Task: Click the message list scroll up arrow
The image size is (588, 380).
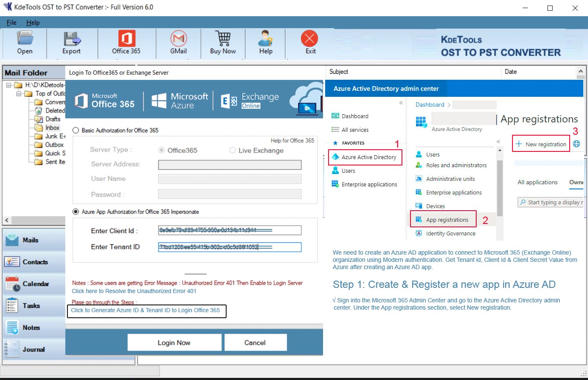Action: point(580,71)
